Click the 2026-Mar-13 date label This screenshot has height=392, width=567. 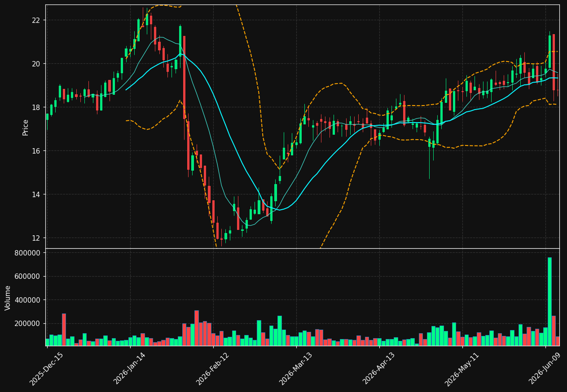(x=296, y=368)
